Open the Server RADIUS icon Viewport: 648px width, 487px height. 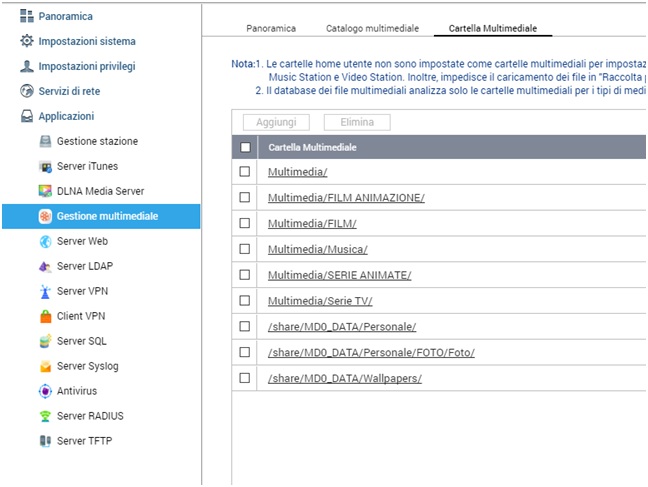point(45,416)
